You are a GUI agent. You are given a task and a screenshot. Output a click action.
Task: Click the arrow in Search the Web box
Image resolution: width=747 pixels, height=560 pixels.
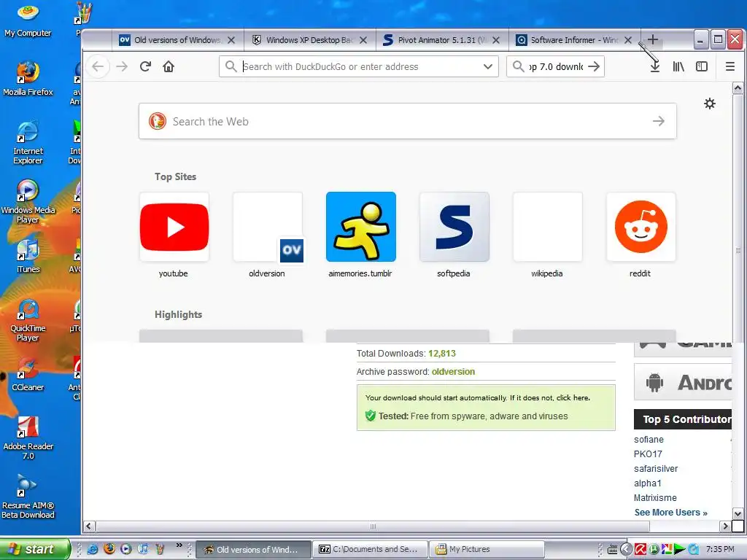pyautogui.click(x=659, y=122)
